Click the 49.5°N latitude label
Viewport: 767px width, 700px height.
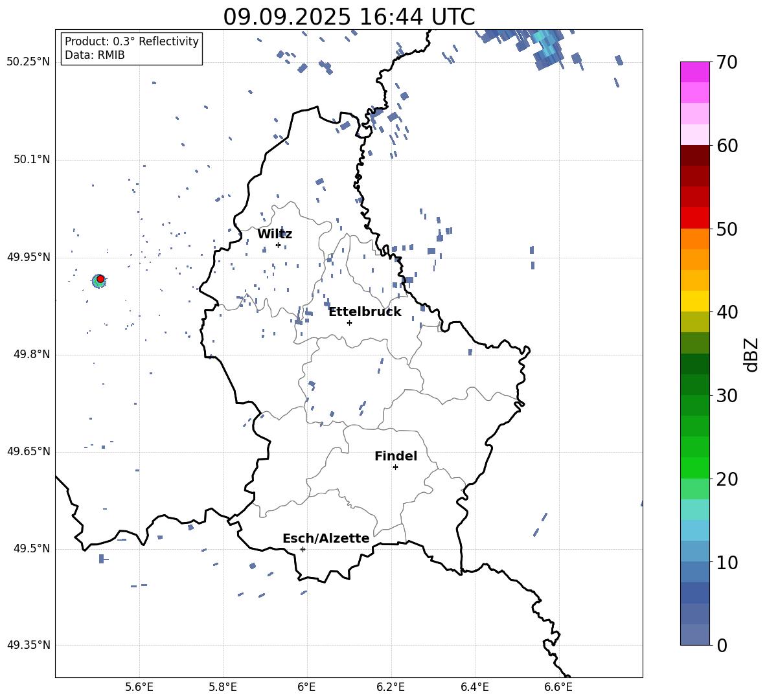coord(32,548)
